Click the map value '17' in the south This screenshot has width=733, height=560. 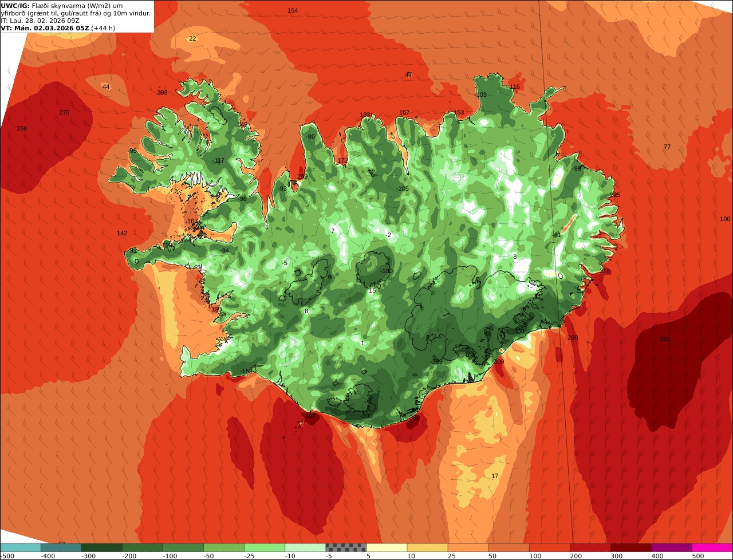(x=495, y=476)
